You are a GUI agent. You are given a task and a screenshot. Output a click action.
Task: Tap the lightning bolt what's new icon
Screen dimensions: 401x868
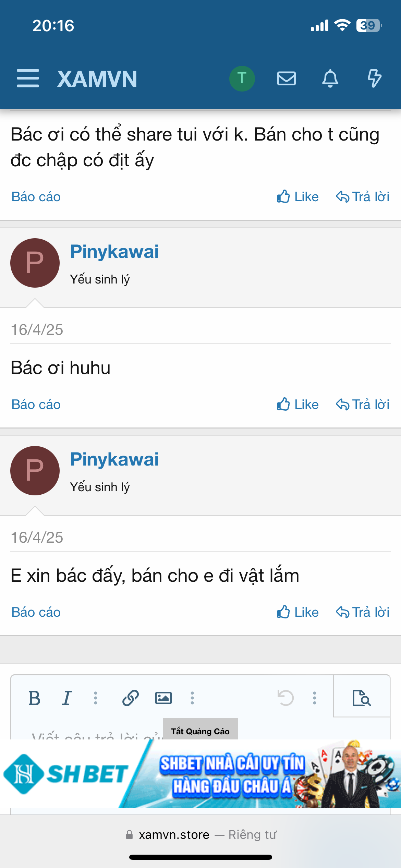coord(374,78)
